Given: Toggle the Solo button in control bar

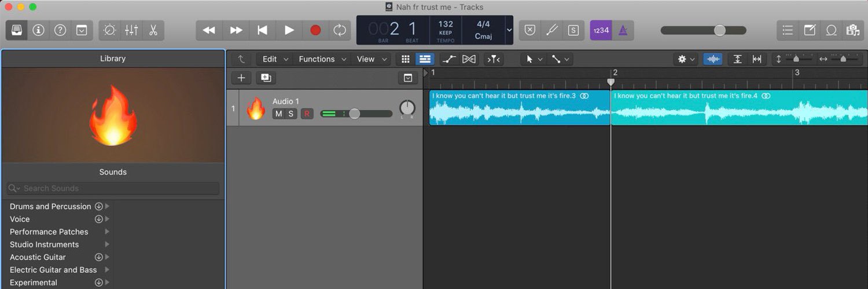Looking at the screenshot, I should tap(573, 30).
